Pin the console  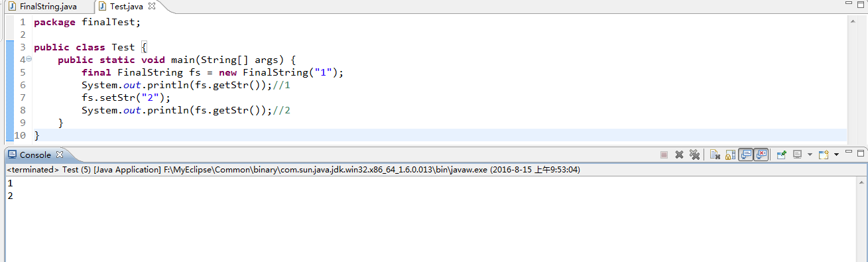(781, 155)
